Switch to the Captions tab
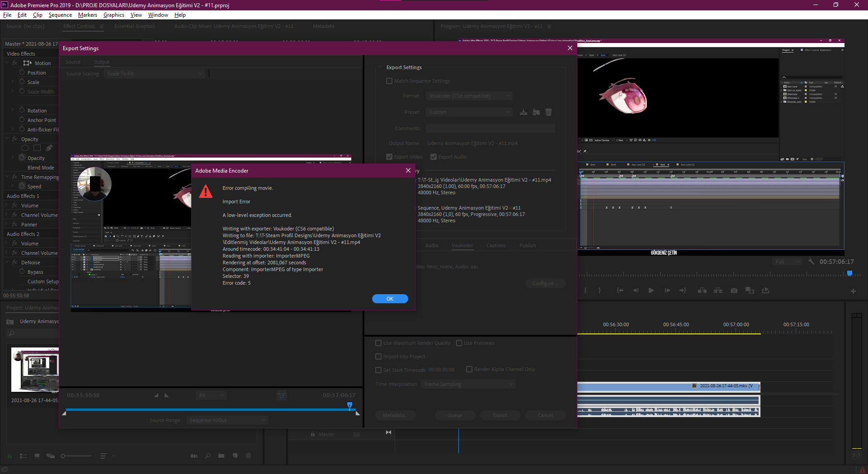 click(496, 245)
